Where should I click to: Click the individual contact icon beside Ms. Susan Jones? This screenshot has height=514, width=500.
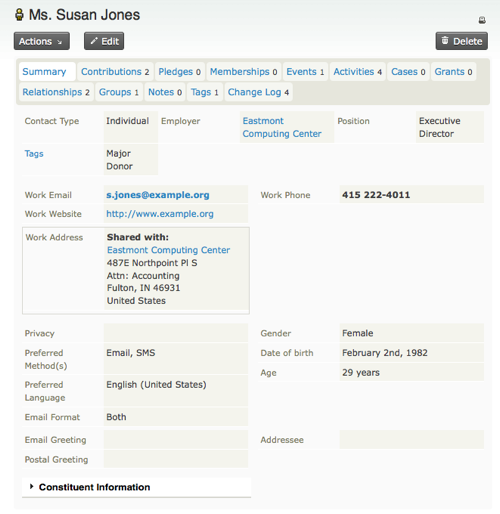coord(20,15)
